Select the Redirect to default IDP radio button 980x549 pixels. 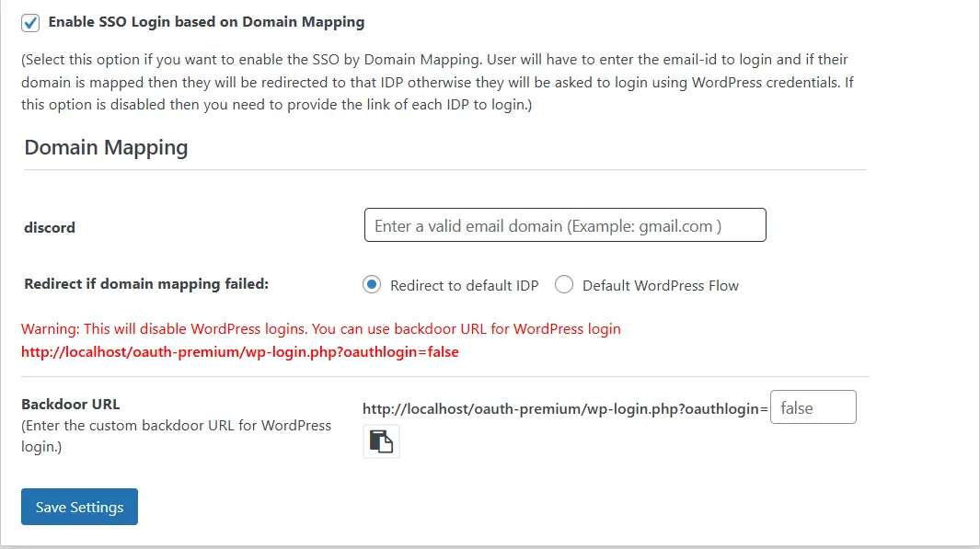click(372, 284)
